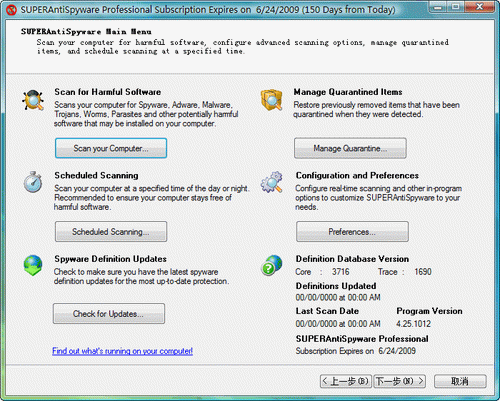
Task: Click the 'Program Version' label
Action: 429,311
